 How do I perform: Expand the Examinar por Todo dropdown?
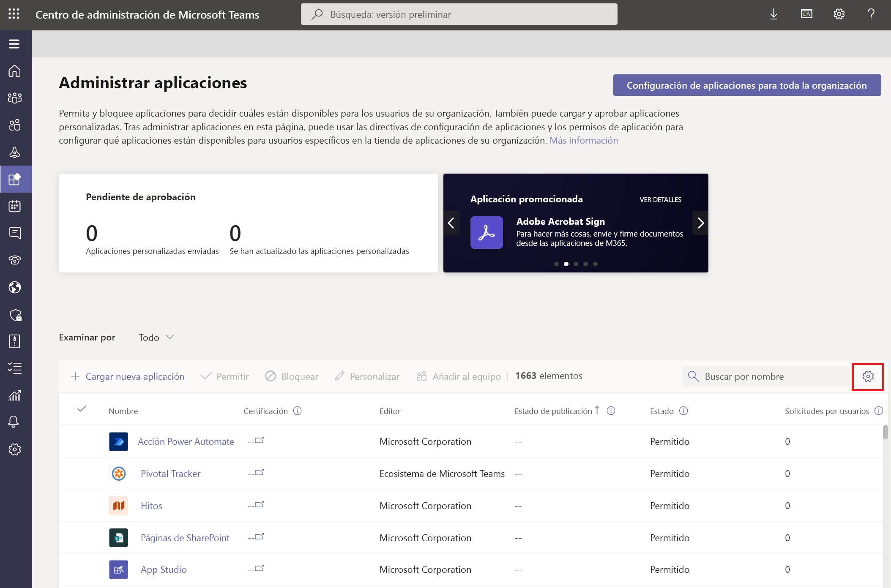pyautogui.click(x=156, y=337)
